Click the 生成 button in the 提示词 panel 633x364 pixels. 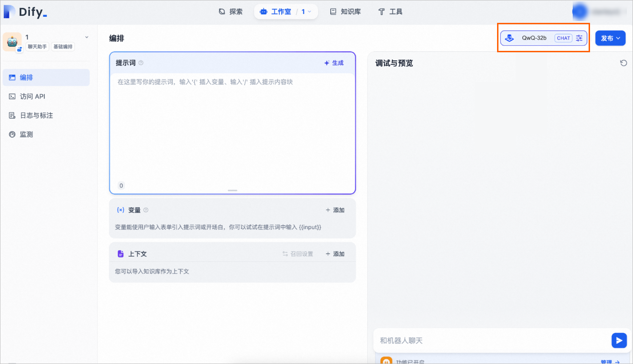click(334, 62)
